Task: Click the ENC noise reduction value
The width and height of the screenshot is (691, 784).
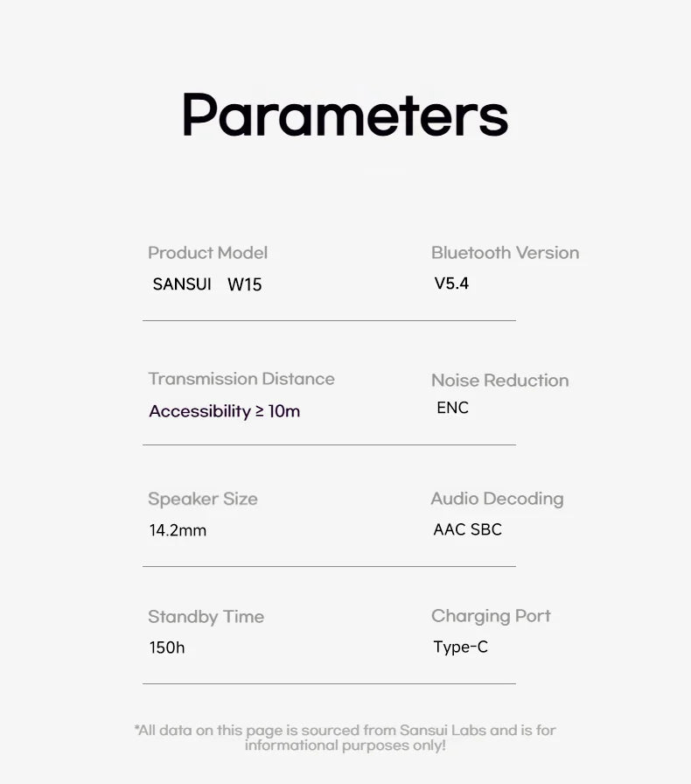Action: pos(452,408)
